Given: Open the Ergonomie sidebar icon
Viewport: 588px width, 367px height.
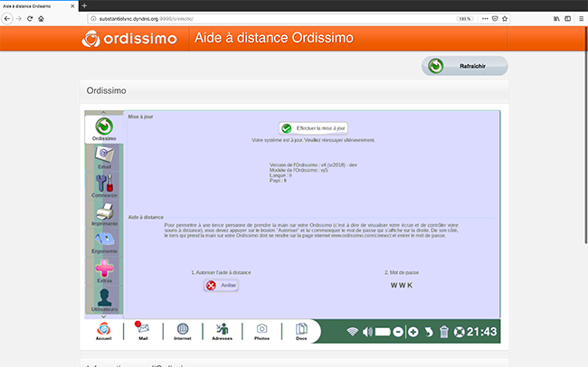Looking at the screenshot, I should pos(104,242).
